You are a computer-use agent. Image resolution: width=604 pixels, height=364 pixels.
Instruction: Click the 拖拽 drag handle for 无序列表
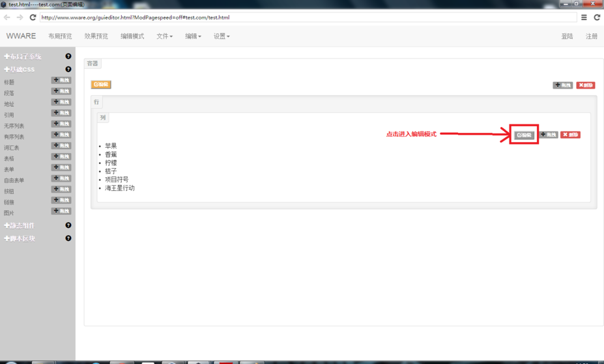(x=61, y=124)
